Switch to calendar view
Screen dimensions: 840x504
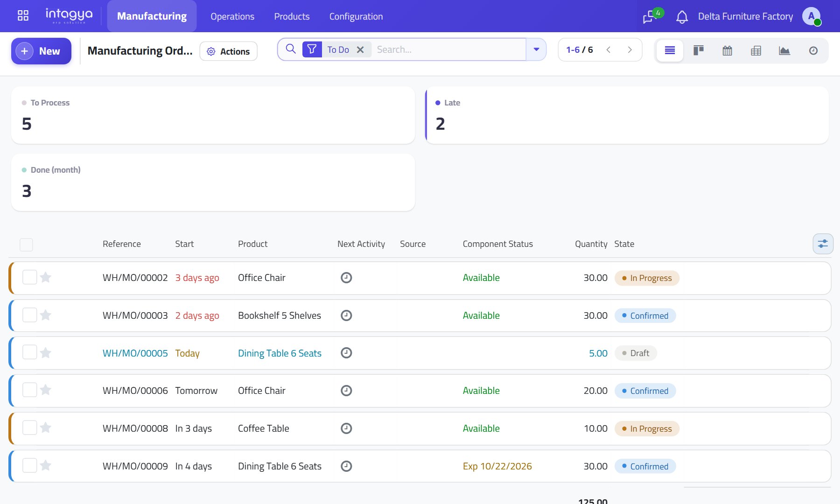pos(727,50)
